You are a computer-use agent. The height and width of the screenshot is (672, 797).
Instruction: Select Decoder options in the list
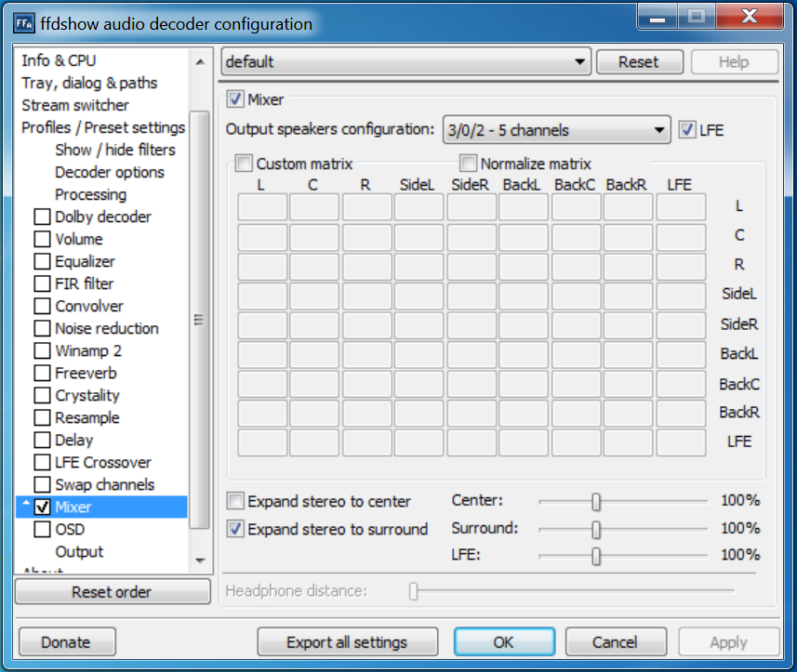[x=109, y=172]
